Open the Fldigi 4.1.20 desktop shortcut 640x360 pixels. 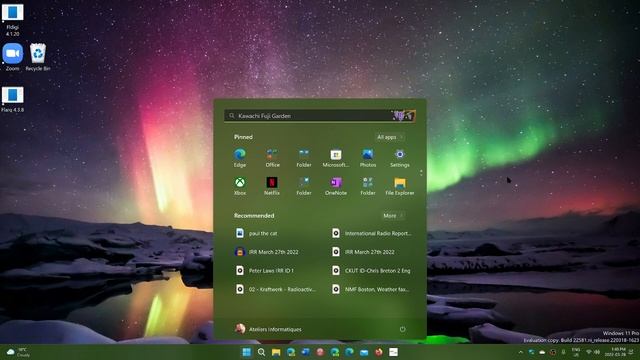point(13,20)
